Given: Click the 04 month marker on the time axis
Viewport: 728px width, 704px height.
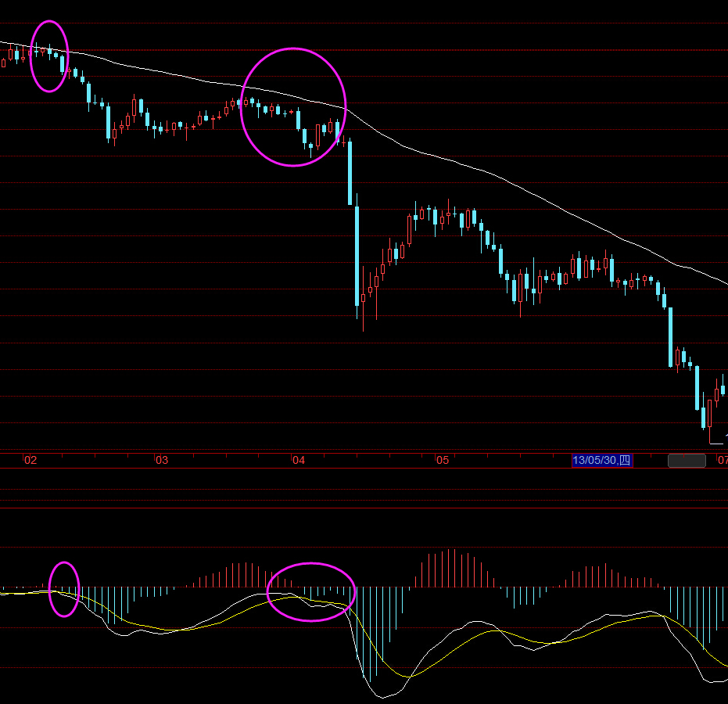Looking at the screenshot, I should [299, 460].
